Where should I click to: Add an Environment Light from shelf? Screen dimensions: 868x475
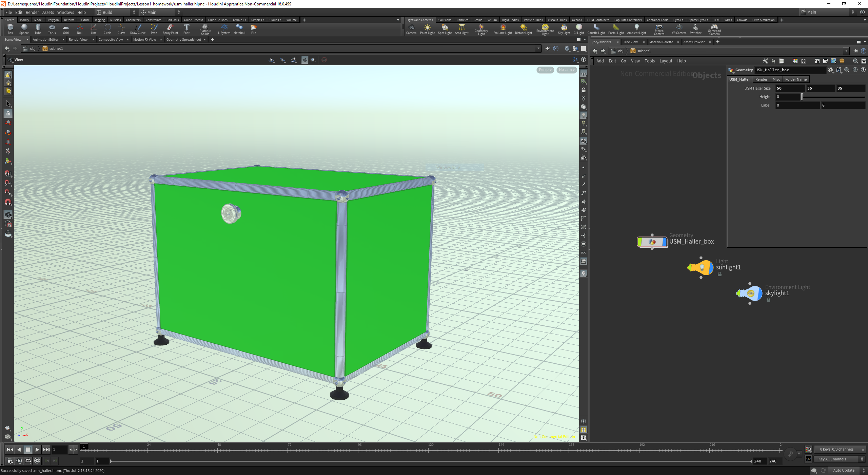tap(545, 30)
